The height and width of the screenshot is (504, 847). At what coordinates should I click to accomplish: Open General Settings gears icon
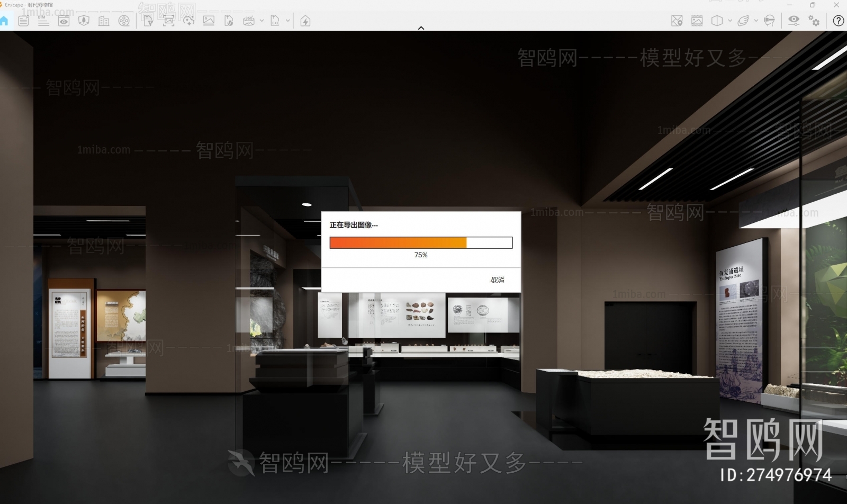[x=814, y=21]
